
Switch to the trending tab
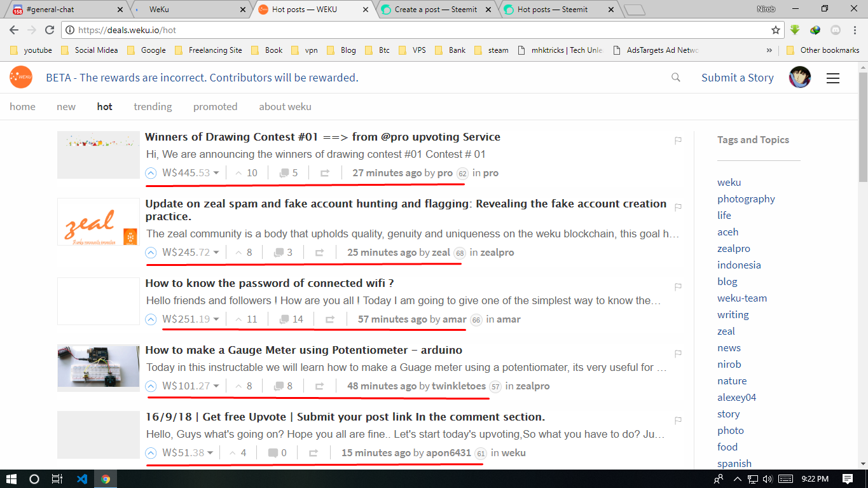[x=153, y=107]
